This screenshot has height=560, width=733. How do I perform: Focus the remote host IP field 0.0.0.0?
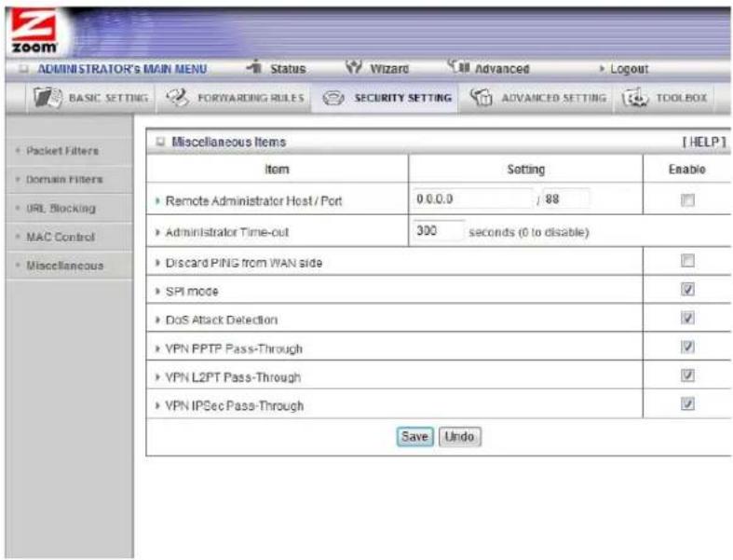[x=472, y=198]
